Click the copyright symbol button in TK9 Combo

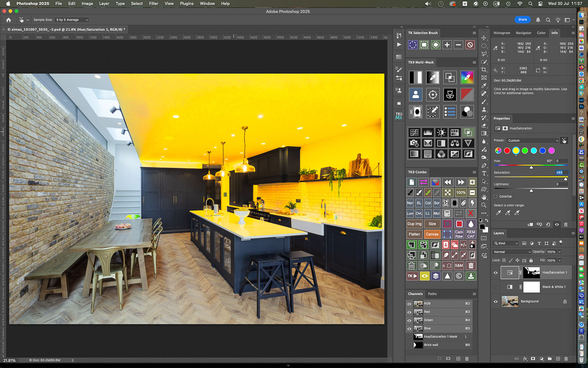(x=459, y=276)
